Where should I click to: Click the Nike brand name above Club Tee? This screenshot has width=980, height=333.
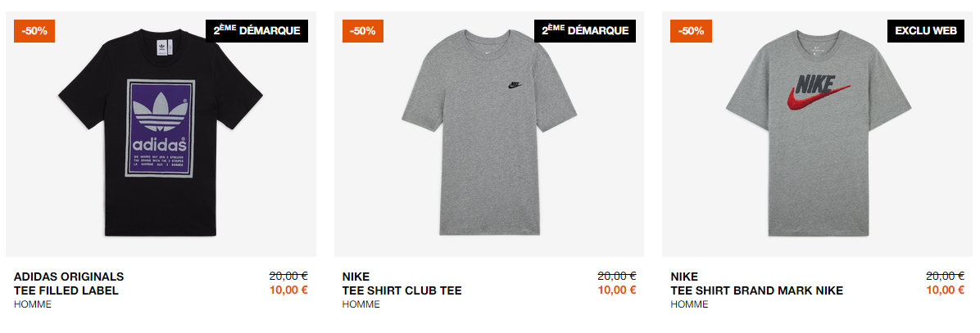[356, 277]
